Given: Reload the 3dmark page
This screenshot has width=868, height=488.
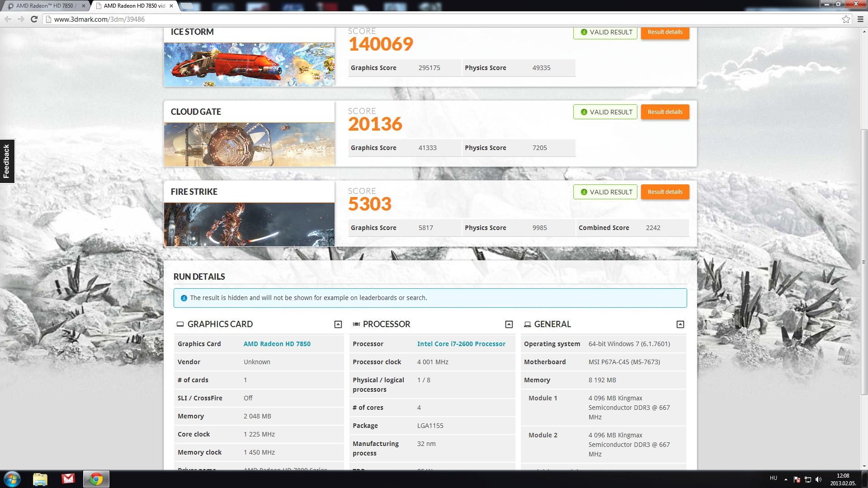Looking at the screenshot, I should coord(34,19).
